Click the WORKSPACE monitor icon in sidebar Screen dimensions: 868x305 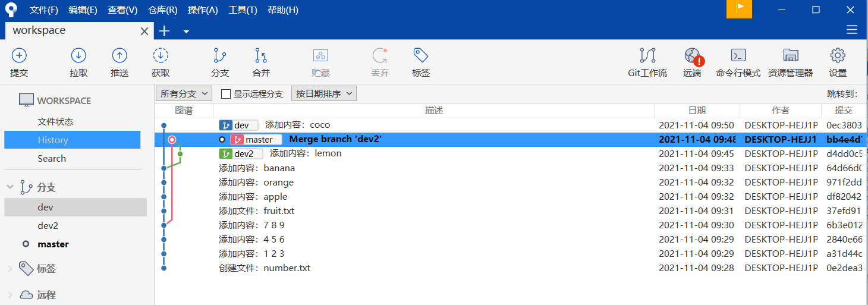pos(26,100)
